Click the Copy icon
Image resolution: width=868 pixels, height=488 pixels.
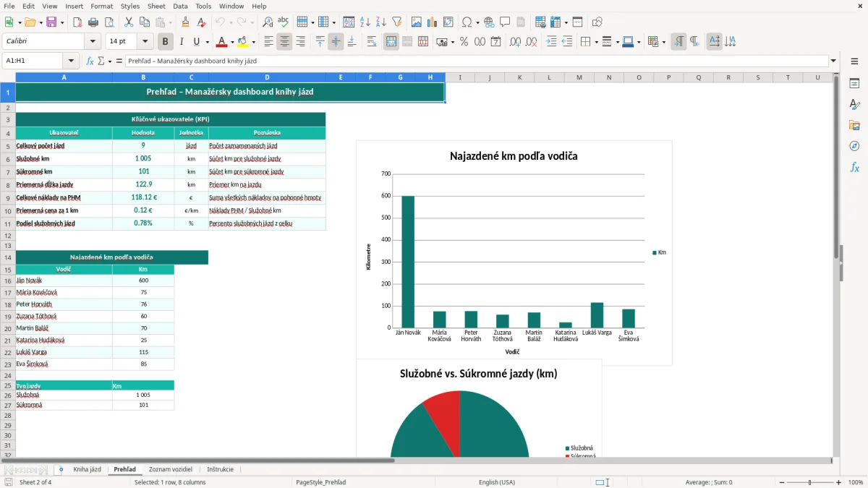[x=144, y=22]
